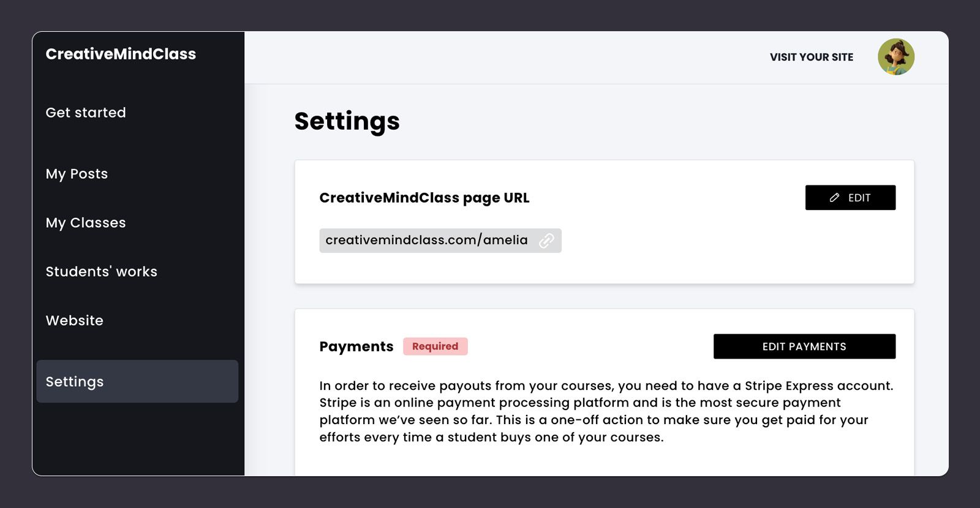Image resolution: width=980 pixels, height=508 pixels.
Task: Navigate to My Posts
Action: pos(76,173)
